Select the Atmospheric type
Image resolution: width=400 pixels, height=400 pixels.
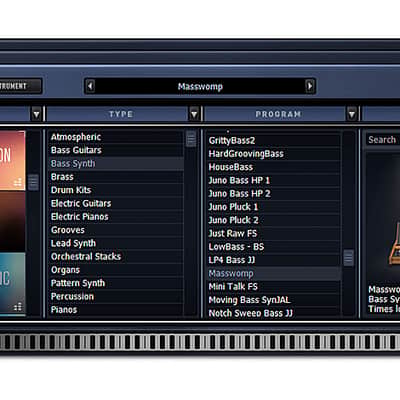tap(116, 137)
